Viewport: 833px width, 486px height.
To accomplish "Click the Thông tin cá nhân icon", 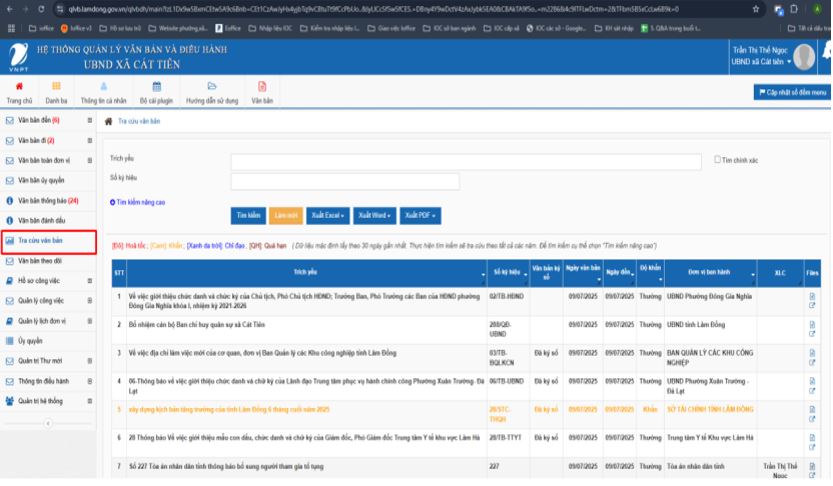I will pos(104,88).
